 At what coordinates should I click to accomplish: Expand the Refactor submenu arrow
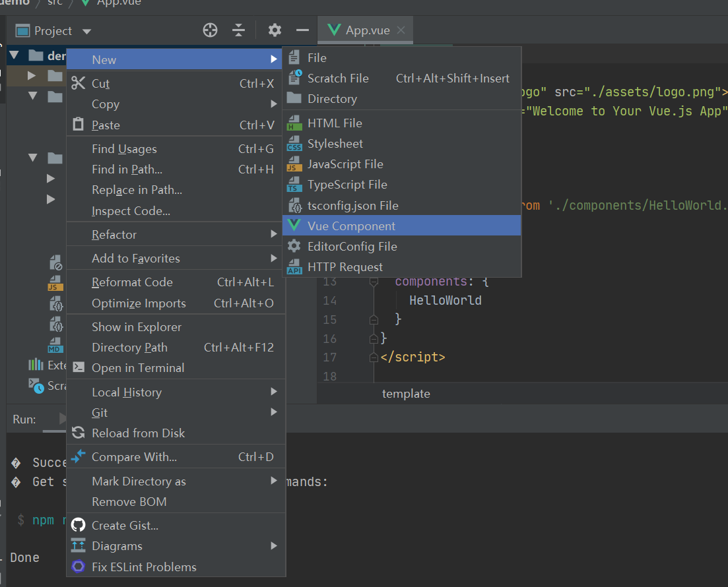(274, 234)
